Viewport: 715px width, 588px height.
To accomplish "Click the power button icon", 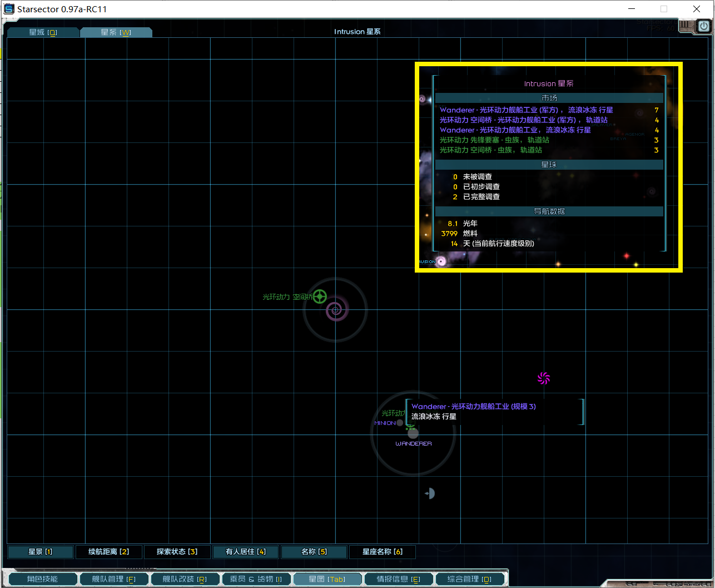I will coord(704,26).
